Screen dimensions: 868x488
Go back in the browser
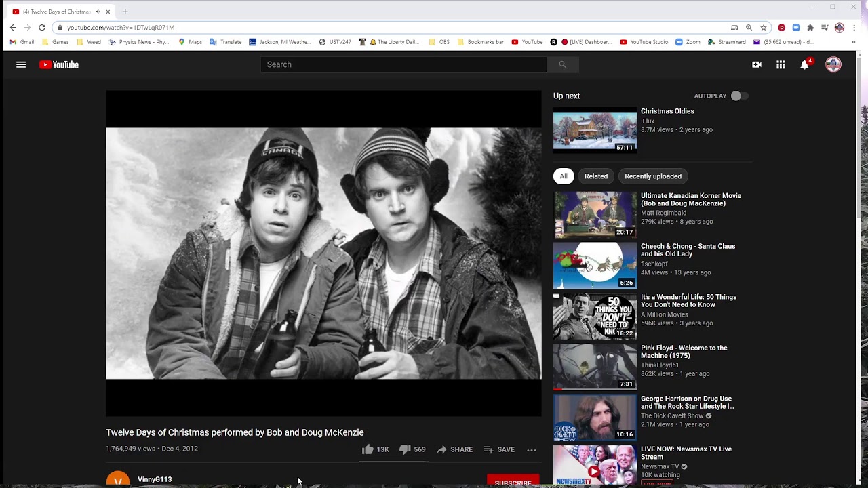pyautogui.click(x=13, y=28)
